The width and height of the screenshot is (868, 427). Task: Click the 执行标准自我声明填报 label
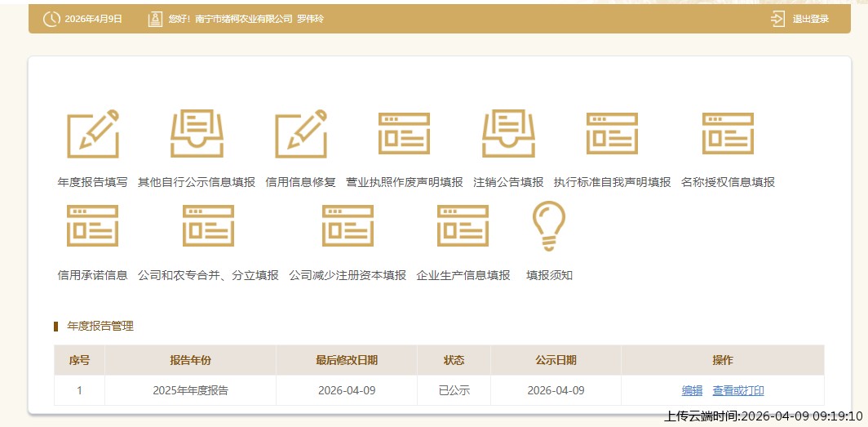[612, 182]
